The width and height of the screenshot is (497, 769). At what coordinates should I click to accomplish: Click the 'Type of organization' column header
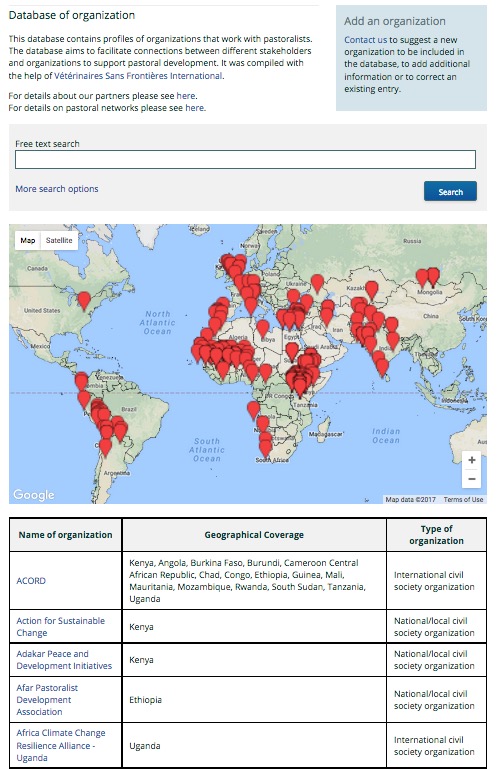[436, 535]
